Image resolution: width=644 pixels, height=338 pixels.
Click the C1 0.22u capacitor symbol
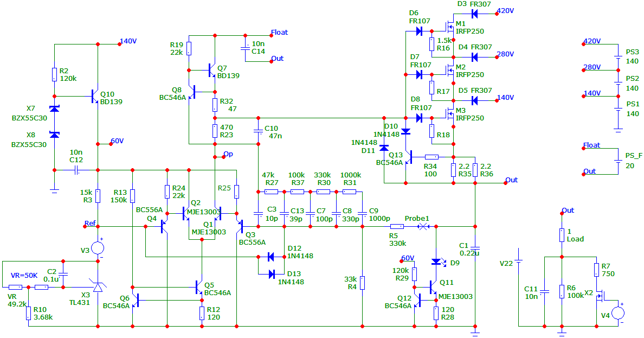[x=475, y=248]
